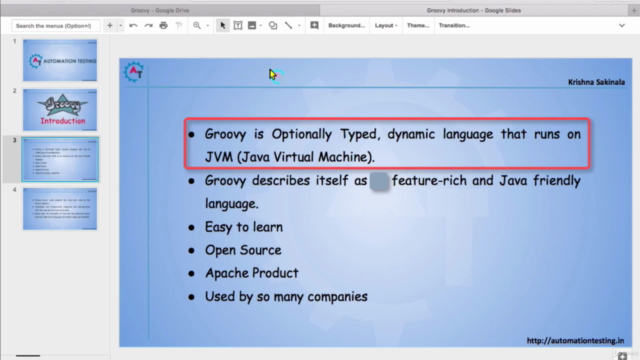640x360 pixels.
Task: Select slide 3 thumbnail in filmstrip
Action: pyautogui.click(x=60, y=159)
